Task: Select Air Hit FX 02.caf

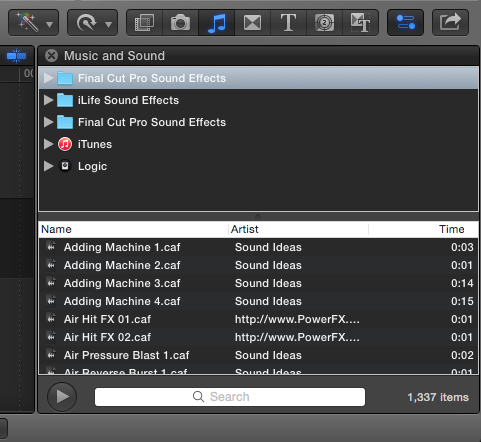Action: [258, 337]
